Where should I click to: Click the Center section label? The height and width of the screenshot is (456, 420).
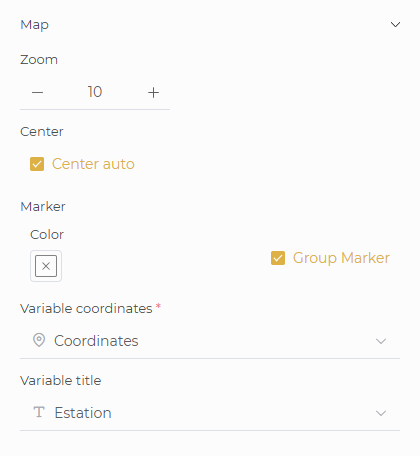[x=42, y=132]
